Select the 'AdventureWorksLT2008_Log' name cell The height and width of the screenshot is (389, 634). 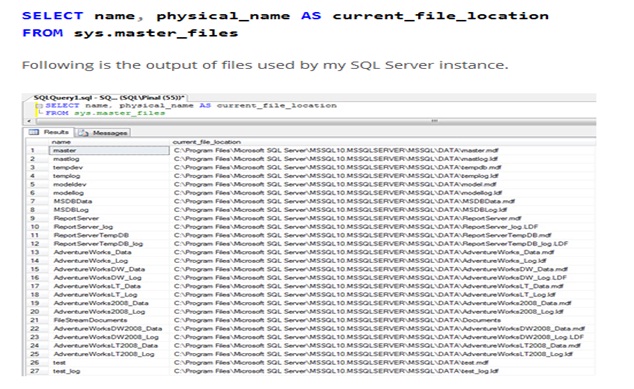(109, 354)
